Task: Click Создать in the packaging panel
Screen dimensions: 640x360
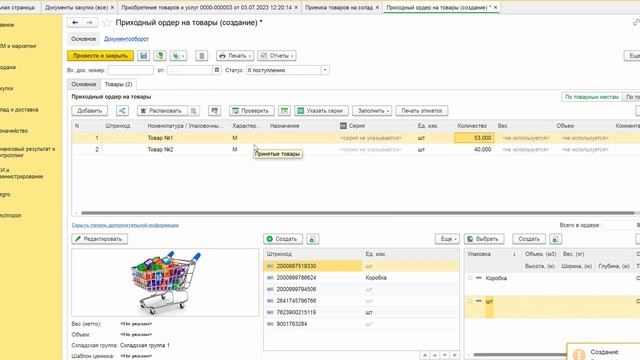Action: 529,239
